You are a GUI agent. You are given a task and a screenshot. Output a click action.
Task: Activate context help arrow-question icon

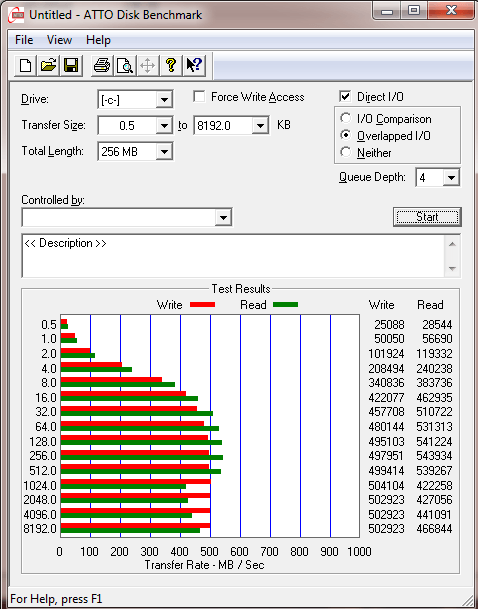click(194, 65)
